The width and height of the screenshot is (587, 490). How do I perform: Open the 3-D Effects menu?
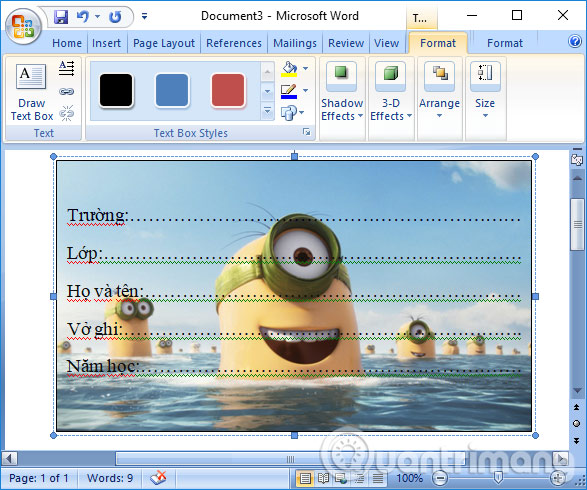(391, 92)
